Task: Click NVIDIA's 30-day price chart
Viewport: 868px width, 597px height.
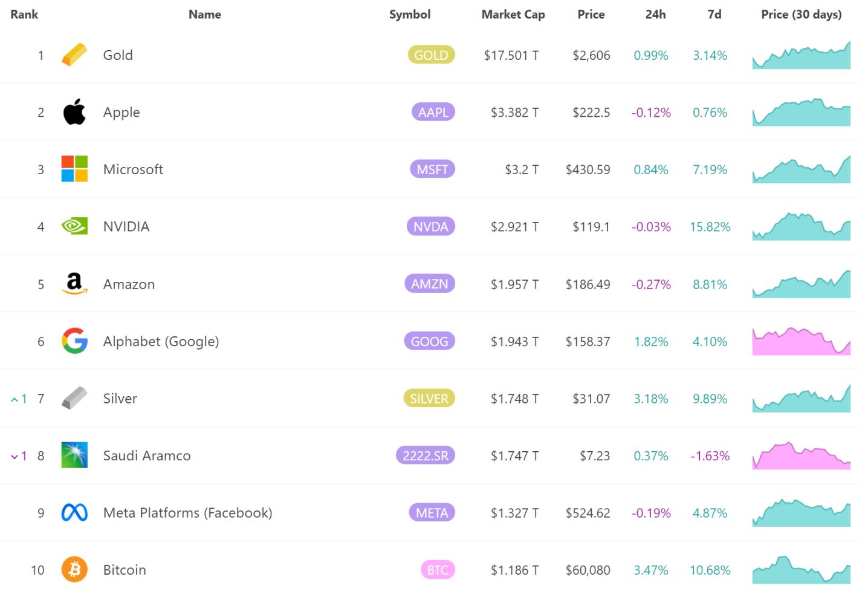Action: [802, 226]
